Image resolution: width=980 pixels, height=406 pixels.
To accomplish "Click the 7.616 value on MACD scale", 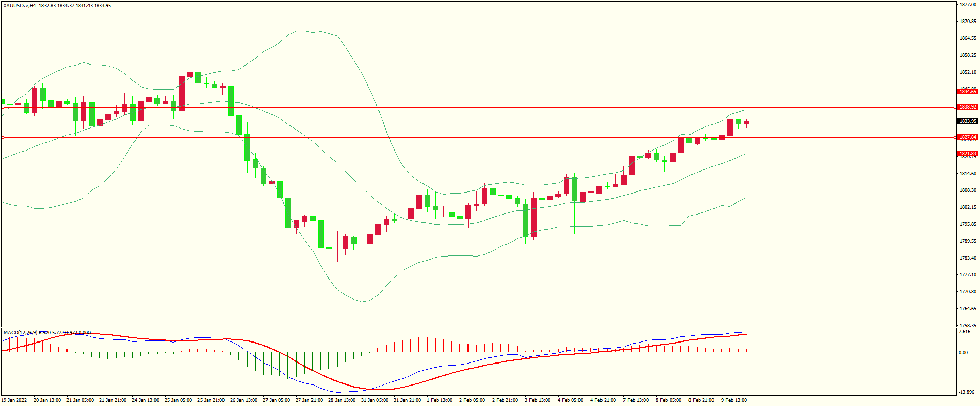I will (964, 332).
